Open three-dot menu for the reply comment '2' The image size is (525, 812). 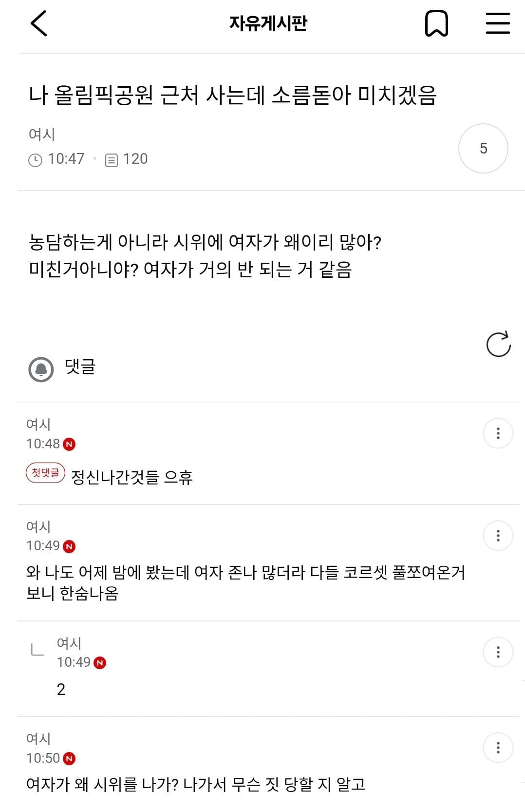[x=498, y=652]
